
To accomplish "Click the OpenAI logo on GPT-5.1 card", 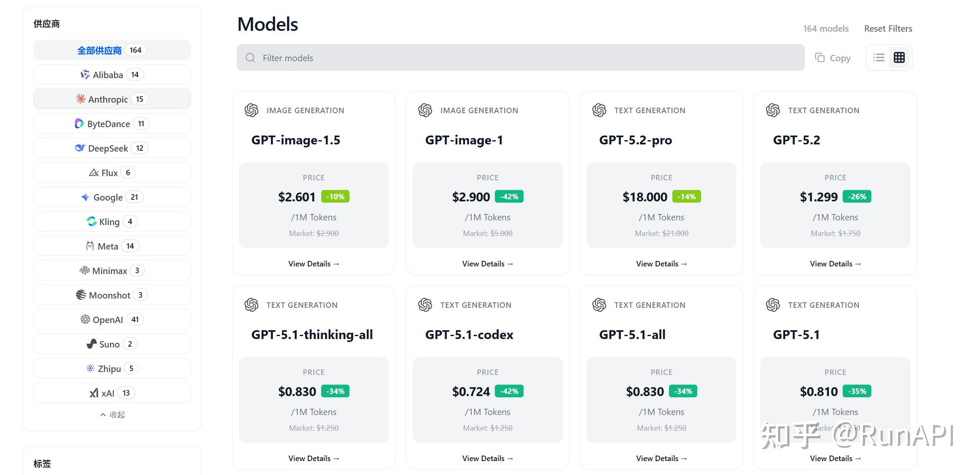I will coord(773,305).
